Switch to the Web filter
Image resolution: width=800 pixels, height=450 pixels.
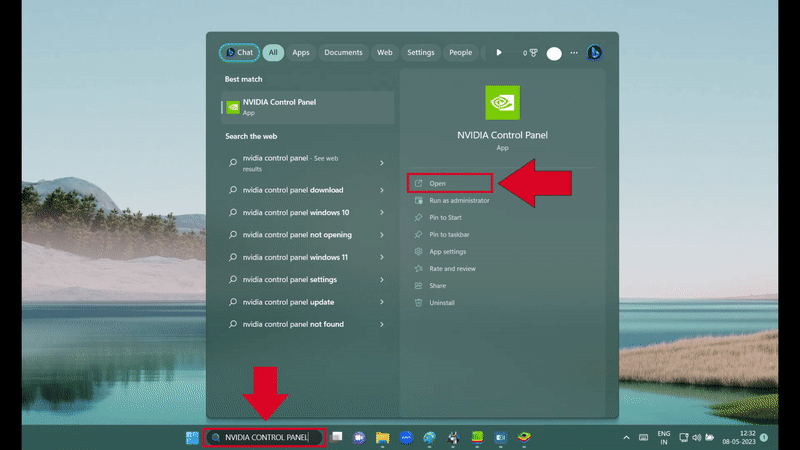385,53
